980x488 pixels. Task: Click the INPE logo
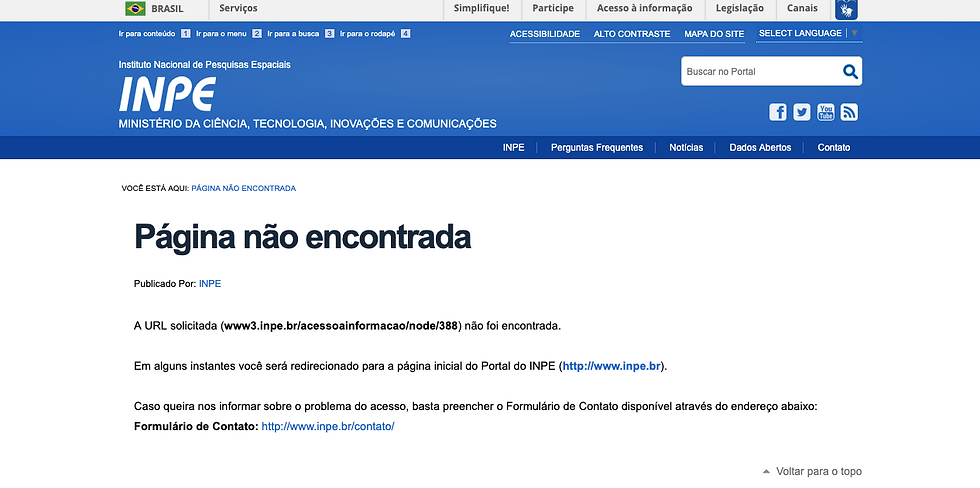(x=167, y=94)
